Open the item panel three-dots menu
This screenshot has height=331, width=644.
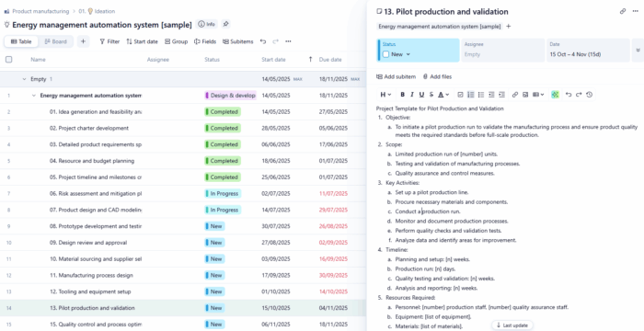point(635,12)
